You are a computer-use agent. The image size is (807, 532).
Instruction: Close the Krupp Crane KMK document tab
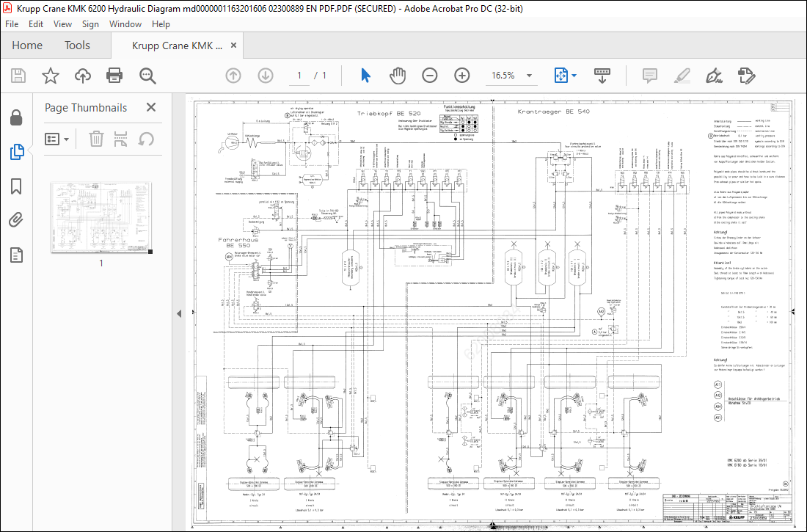tap(233, 45)
